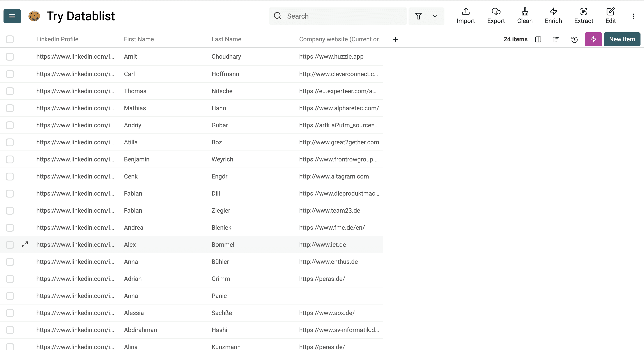Open the version history panel
This screenshot has width=644, height=350.
(574, 39)
